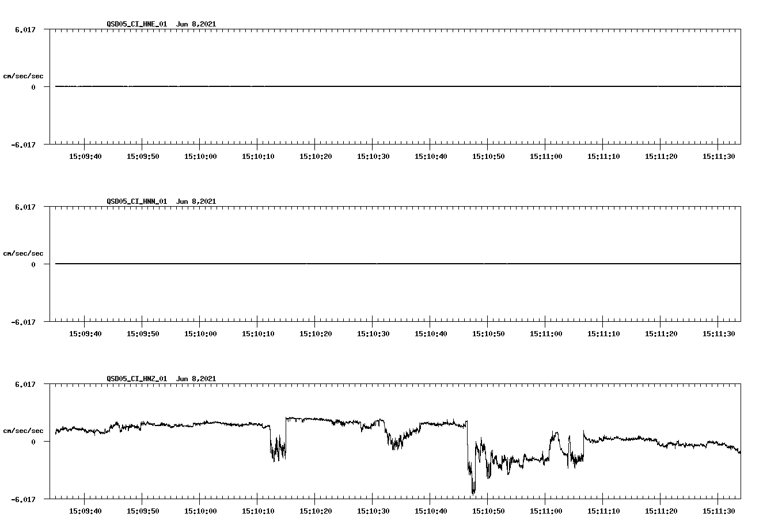Viewport: 782px width, 532px height.
Task: Click cm/sec/sec unit label on HNZ plot
Action: tap(23, 431)
